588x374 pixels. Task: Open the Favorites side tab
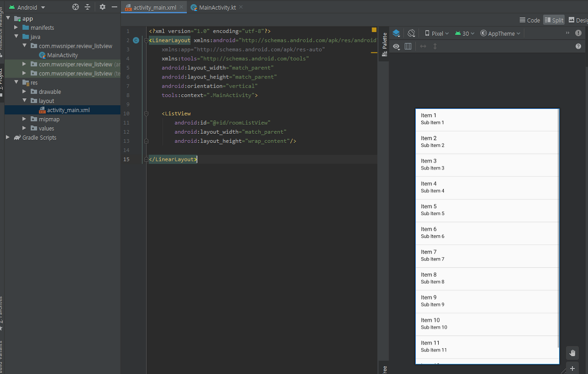point(1,313)
